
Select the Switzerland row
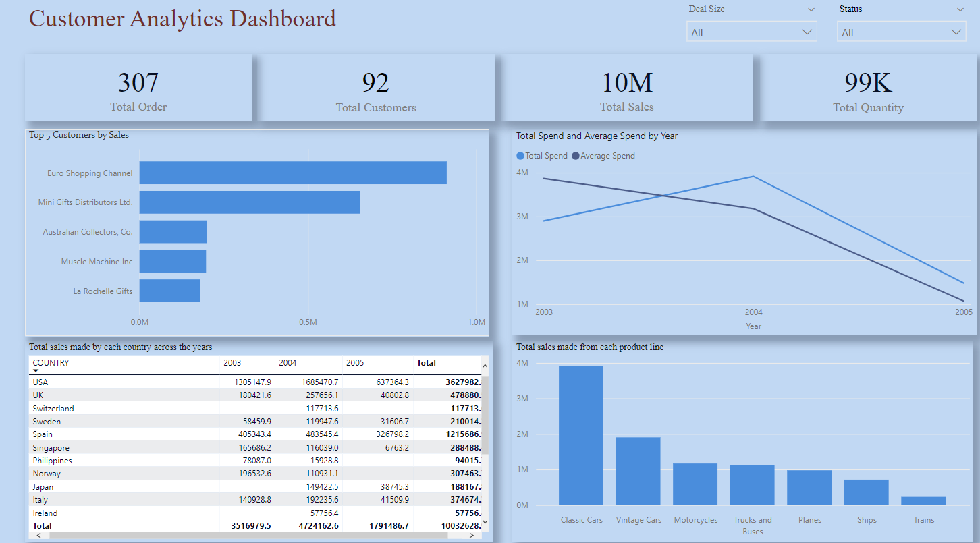255,408
